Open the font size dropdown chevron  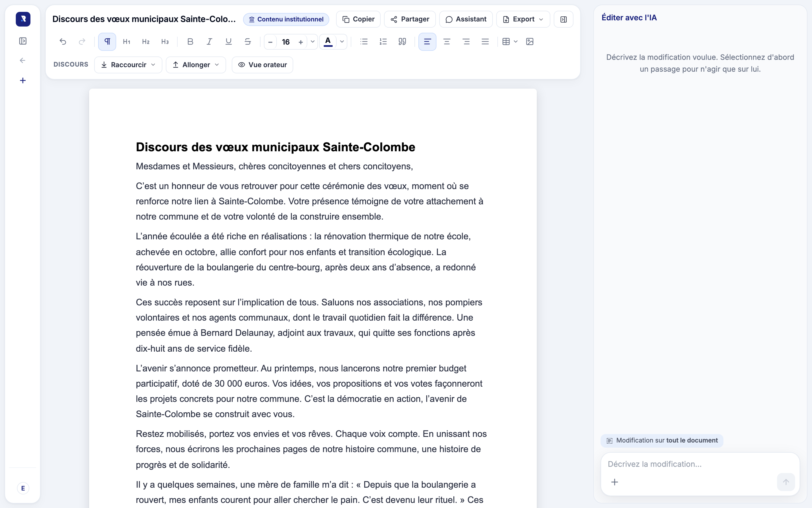coord(313,42)
